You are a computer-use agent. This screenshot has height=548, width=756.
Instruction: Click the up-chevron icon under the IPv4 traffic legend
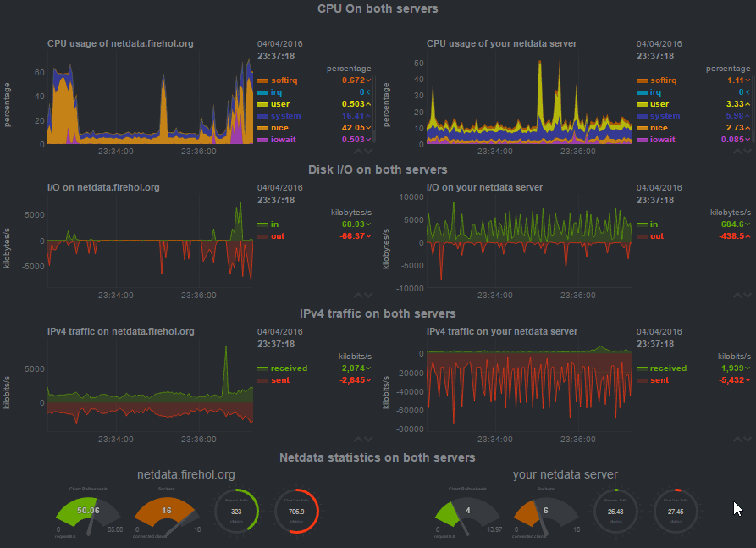click(x=358, y=439)
